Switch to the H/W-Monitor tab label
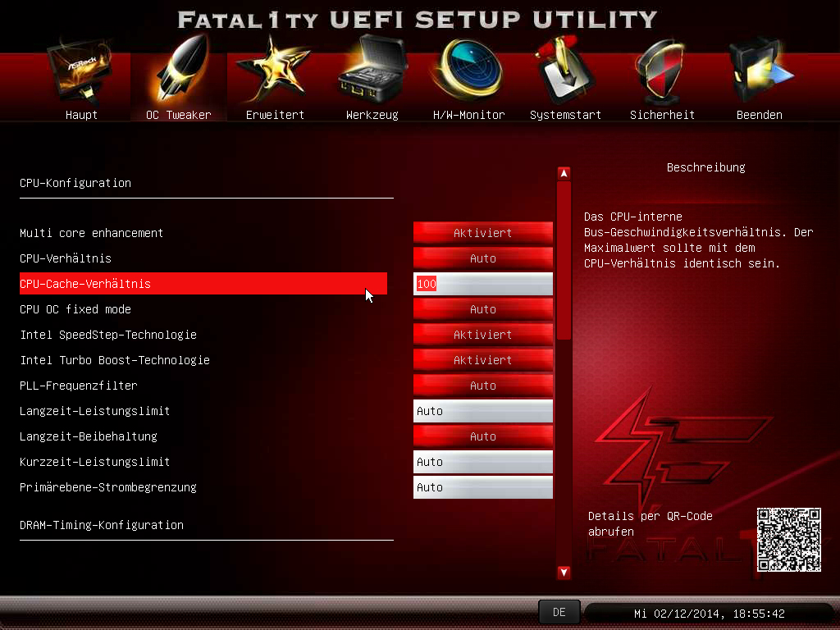 coord(468,115)
